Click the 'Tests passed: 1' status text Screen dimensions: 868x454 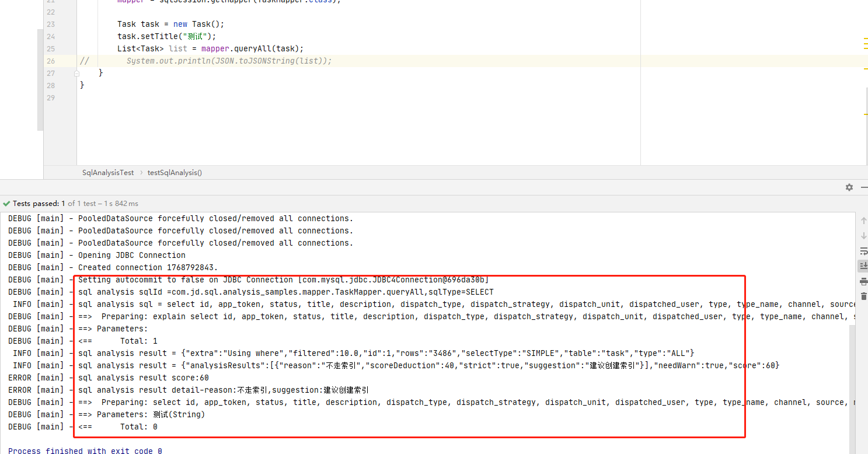39,204
